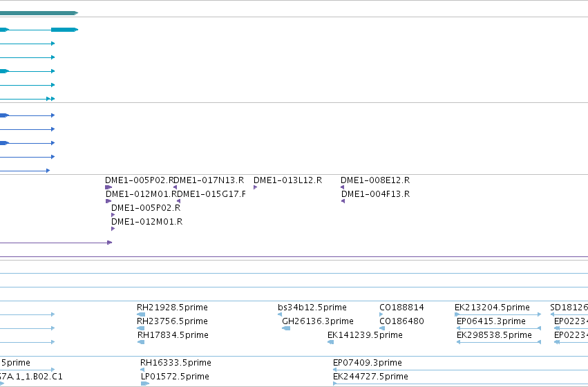
Task: Select the RH21928.5prime EST label
Action: [x=172, y=308]
